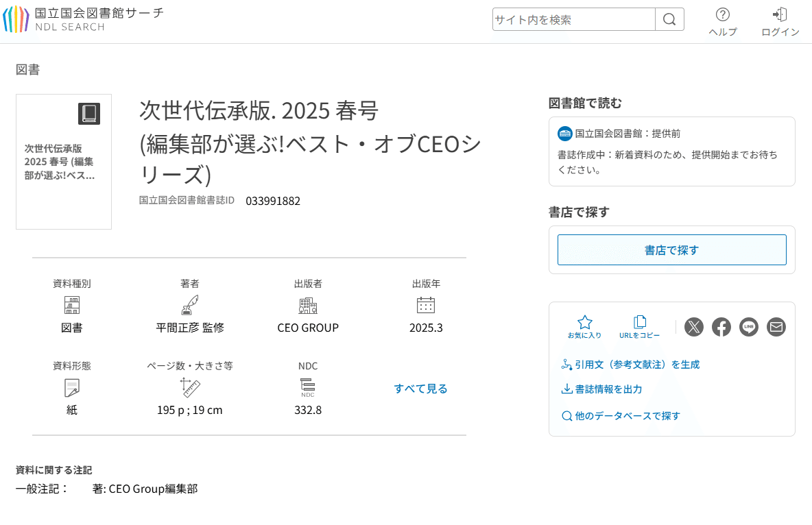This screenshot has height=525, width=812.
Task: Click the NDC value 332.8
Action: (308, 410)
